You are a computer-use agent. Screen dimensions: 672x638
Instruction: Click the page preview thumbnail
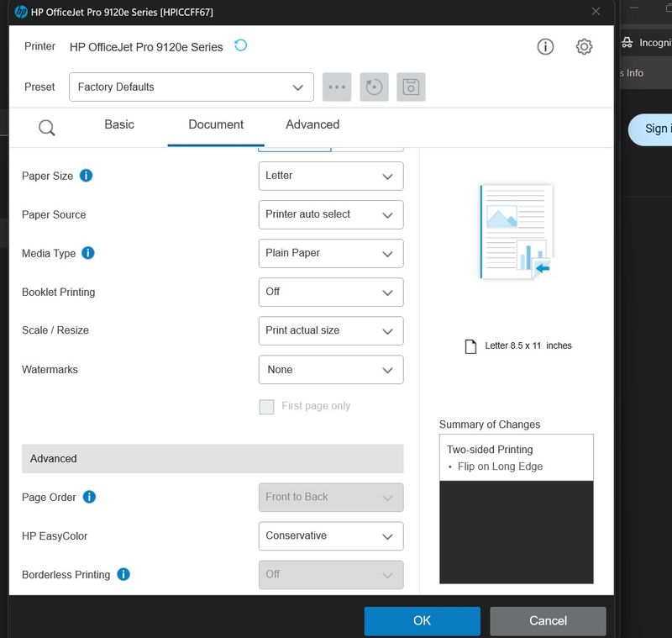pyautogui.click(x=516, y=232)
